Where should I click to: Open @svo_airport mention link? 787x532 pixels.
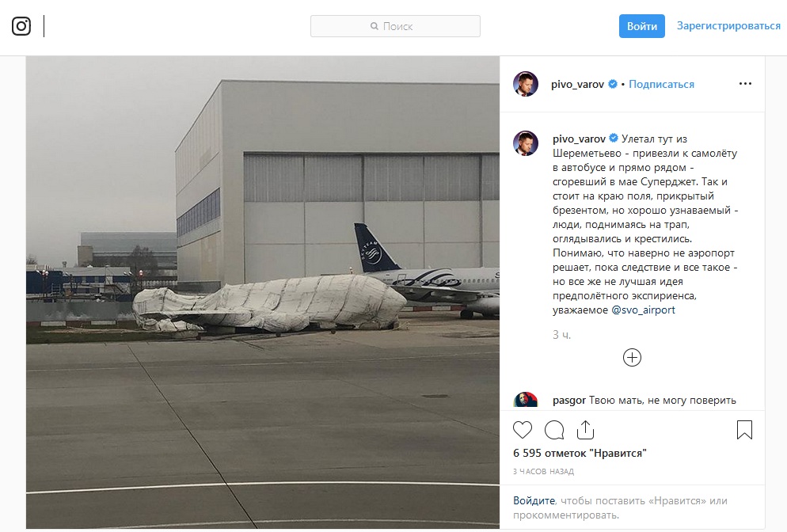click(x=643, y=310)
